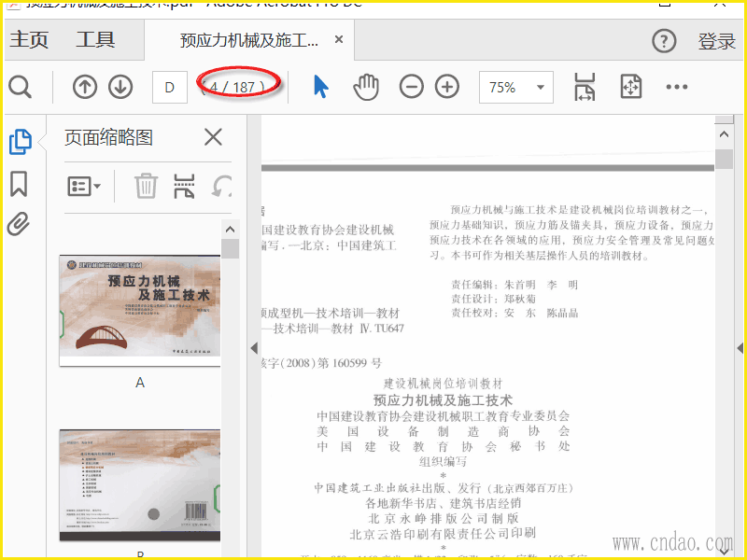Click the 登录 sign-in link
Image resolution: width=747 pixels, height=560 pixels.
[x=716, y=41]
